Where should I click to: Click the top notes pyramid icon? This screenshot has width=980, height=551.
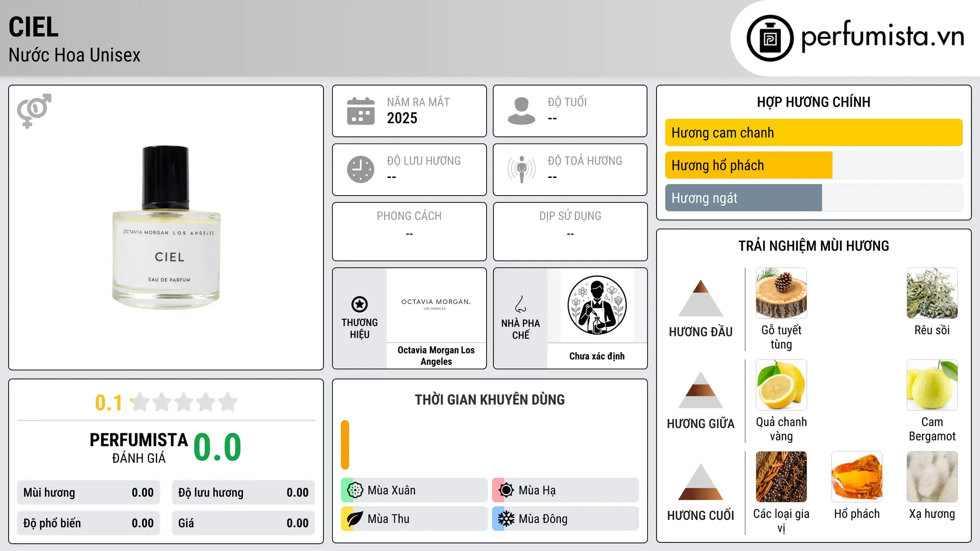click(701, 298)
